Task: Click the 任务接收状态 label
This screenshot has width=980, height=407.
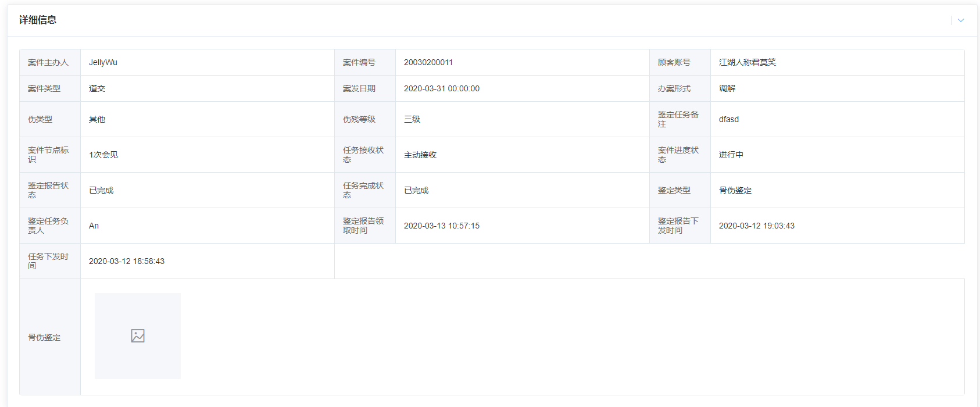Action: coord(363,155)
